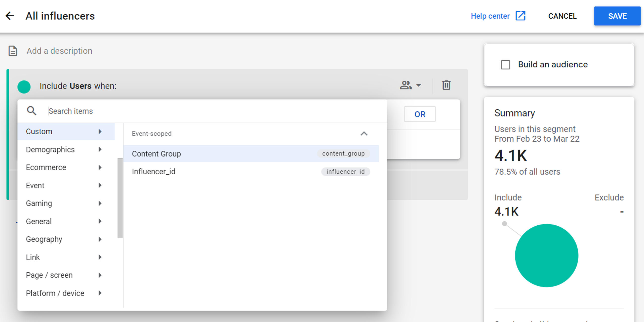This screenshot has height=322, width=644.
Task: Click the CANCEL button
Action: (x=562, y=16)
